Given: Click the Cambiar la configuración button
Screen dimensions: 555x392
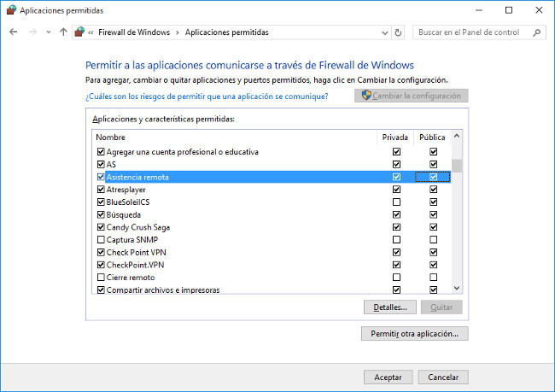Looking at the screenshot, I should click(x=412, y=96).
